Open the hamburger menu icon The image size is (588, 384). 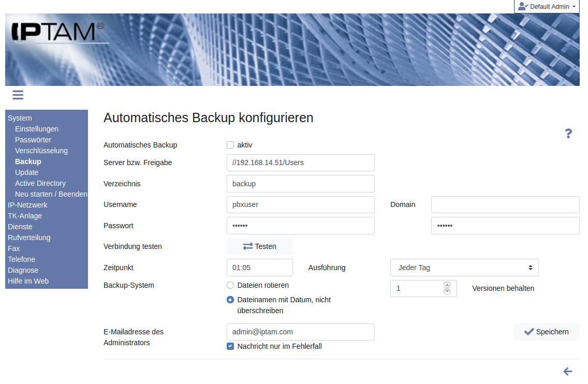click(x=18, y=95)
